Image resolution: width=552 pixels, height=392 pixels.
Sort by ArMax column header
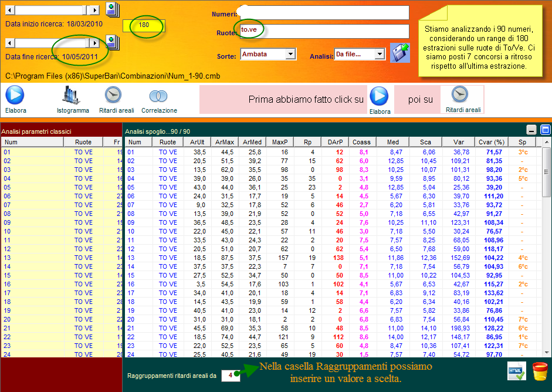pos(225,142)
